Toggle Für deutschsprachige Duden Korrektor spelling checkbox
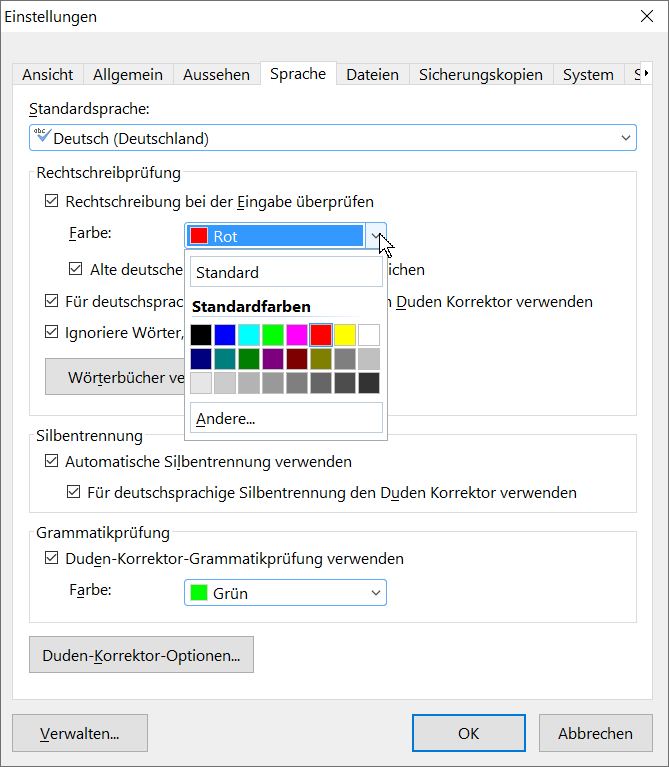 click(51, 301)
